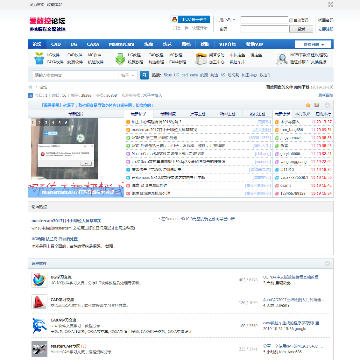Click the green potted plant icon
Screen dimensions: 360x360
39,58
